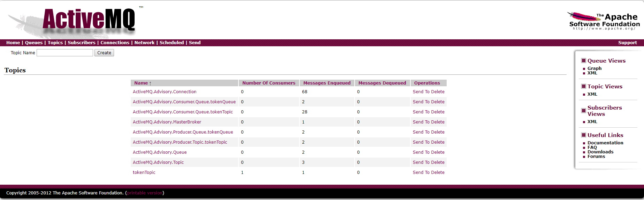
Task: Send To the tokenTopic topic
Action: pyautogui.click(x=421, y=173)
